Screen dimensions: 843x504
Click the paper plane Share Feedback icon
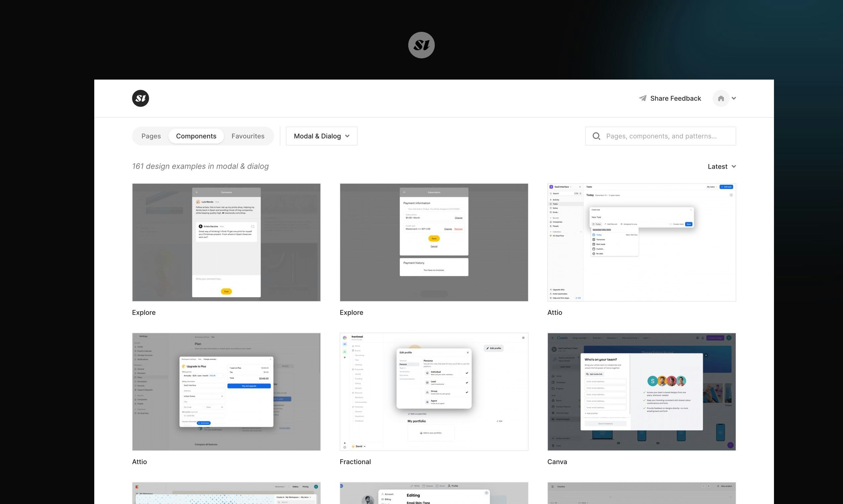tap(643, 98)
